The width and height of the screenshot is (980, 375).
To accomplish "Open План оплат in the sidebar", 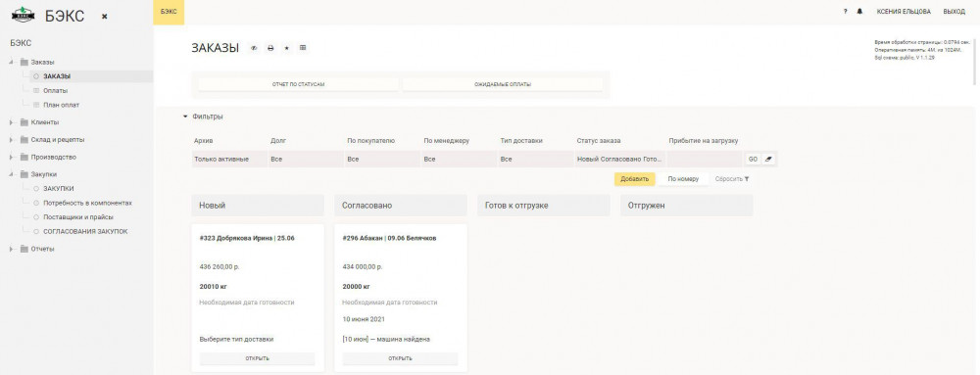I will click(61, 105).
